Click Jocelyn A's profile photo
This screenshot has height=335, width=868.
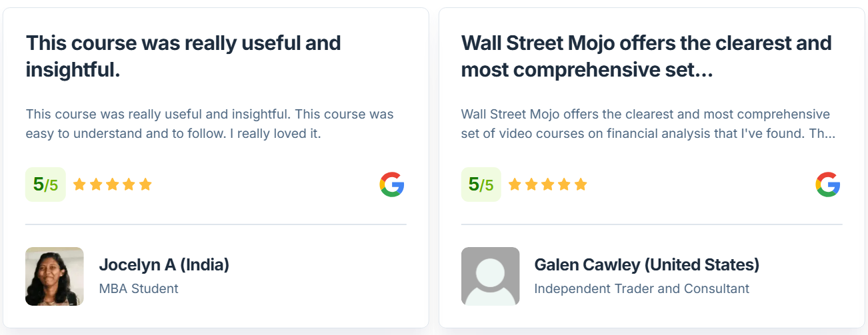(x=55, y=276)
